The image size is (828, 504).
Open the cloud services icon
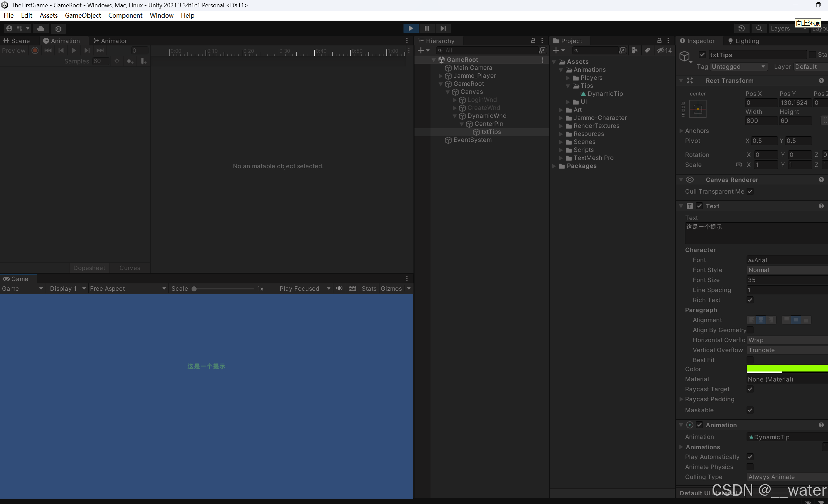point(41,29)
